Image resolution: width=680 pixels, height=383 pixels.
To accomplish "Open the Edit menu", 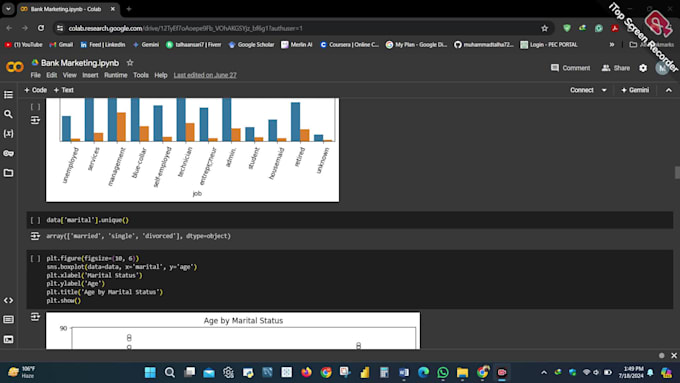I will pos(52,75).
